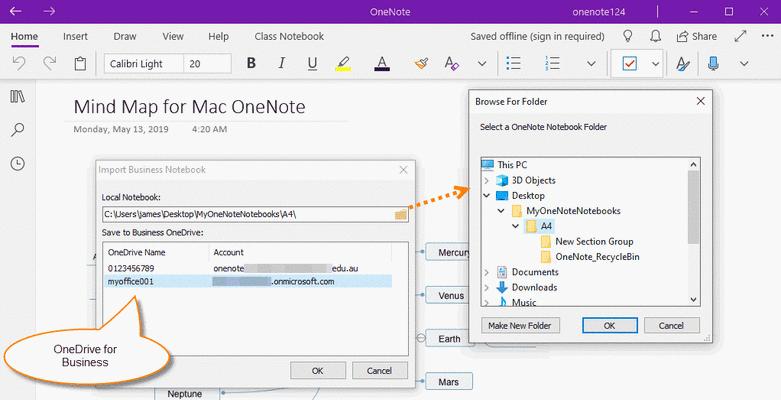Select the myoffice001 OneDrive row
This screenshot has width=781, height=400.
pos(250,281)
